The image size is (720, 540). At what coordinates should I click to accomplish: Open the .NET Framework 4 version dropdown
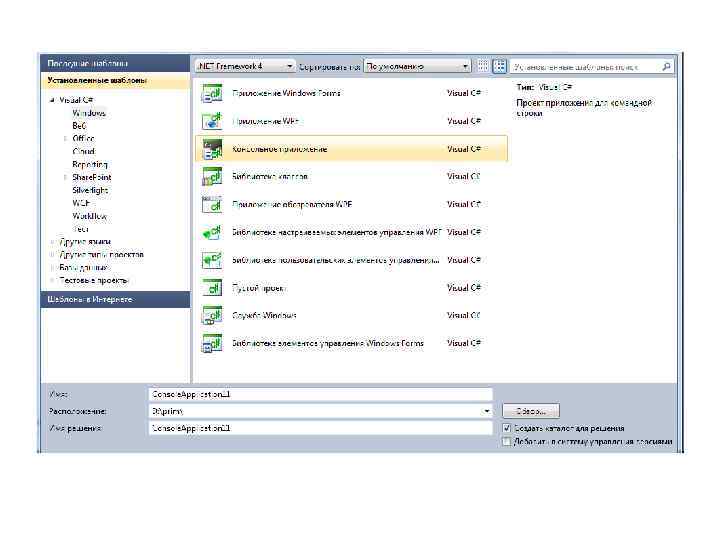pos(245,66)
